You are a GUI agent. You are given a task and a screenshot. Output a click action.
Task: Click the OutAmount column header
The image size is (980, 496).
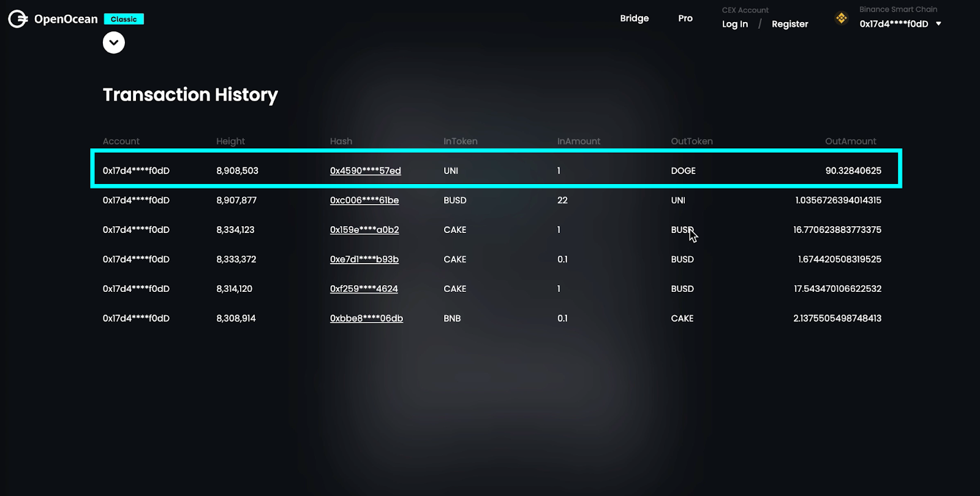click(851, 141)
